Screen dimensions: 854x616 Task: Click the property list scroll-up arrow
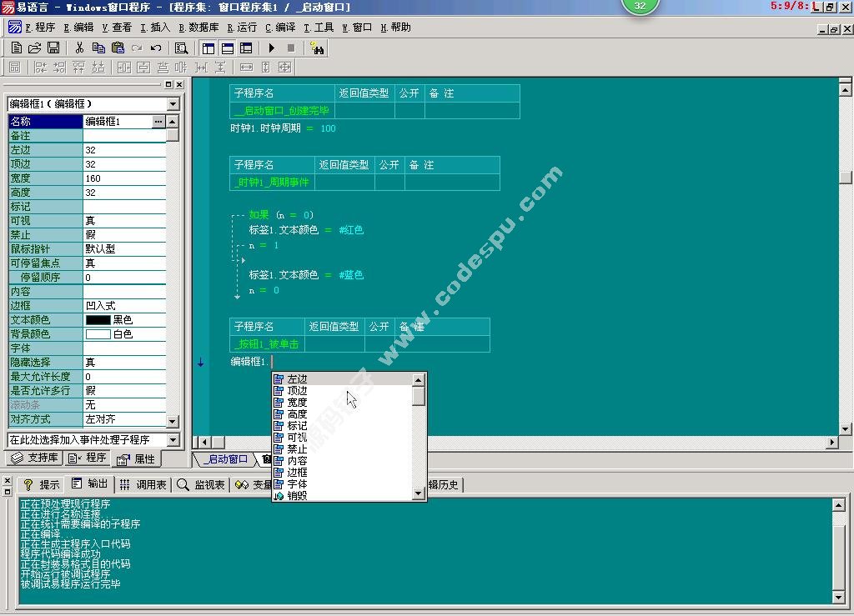click(172, 122)
